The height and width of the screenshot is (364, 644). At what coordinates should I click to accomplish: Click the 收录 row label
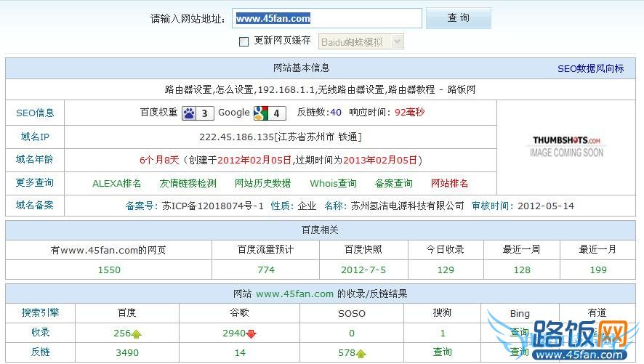40,333
